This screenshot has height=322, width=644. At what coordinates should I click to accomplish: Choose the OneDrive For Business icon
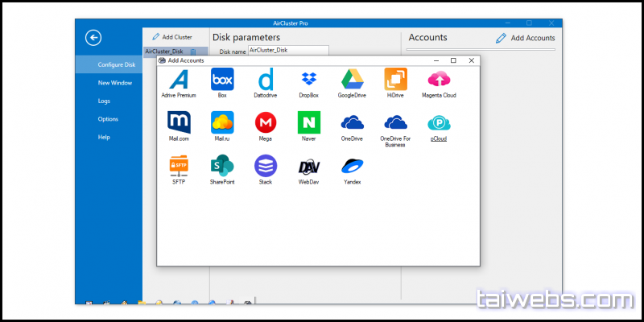click(x=395, y=122)
